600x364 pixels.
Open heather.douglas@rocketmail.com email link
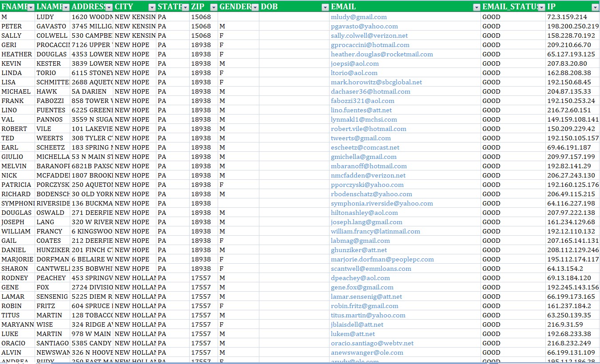point(382,54)
